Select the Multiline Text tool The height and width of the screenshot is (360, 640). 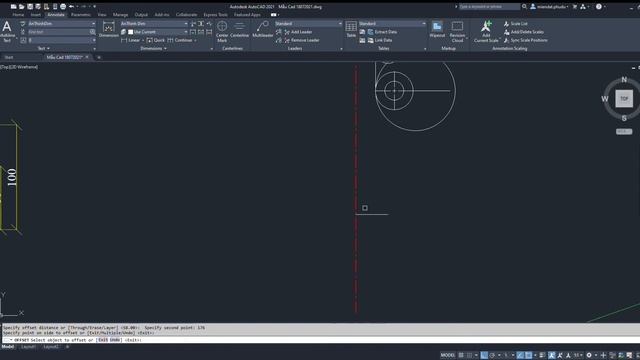7,31
